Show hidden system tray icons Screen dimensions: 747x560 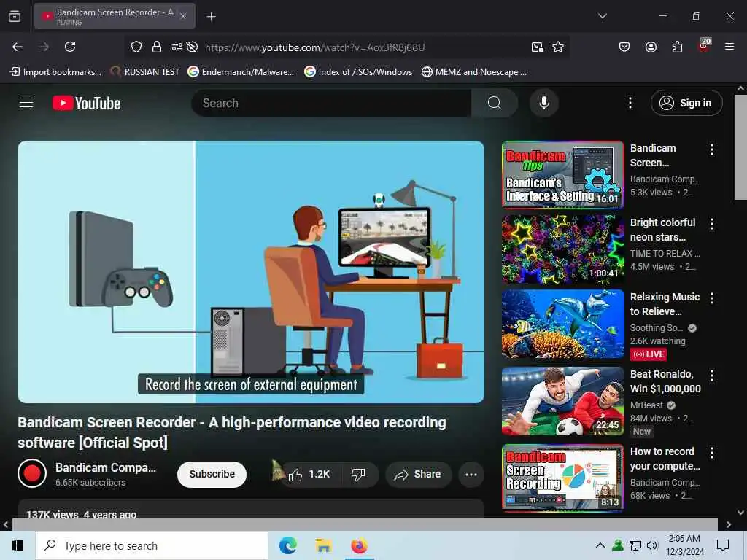[x=600, y=545]
